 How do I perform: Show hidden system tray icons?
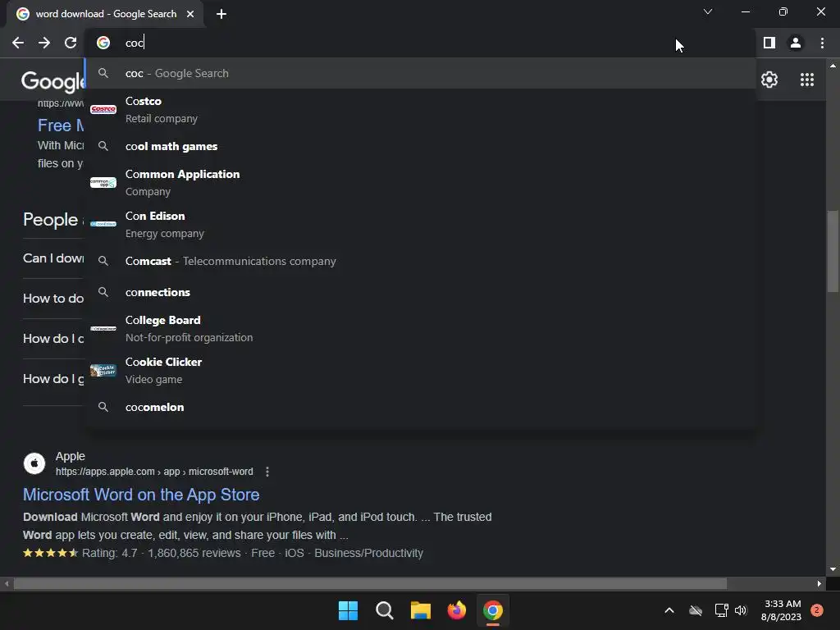[669, 610]
